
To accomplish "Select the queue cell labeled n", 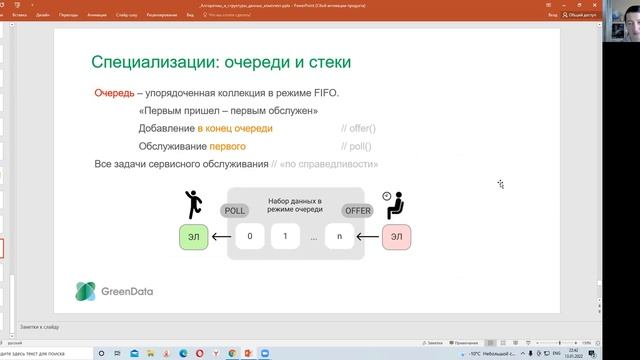I will coord(339,236).
